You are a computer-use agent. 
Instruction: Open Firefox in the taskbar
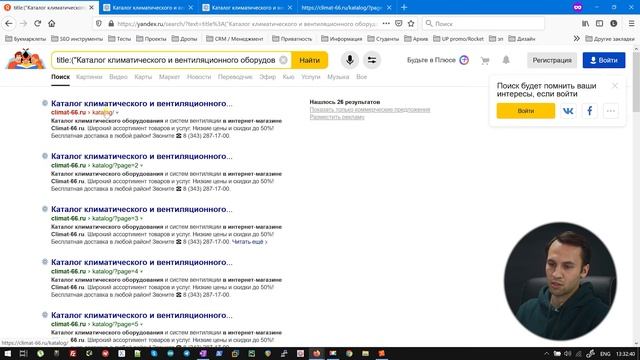(x=316, y=353)
